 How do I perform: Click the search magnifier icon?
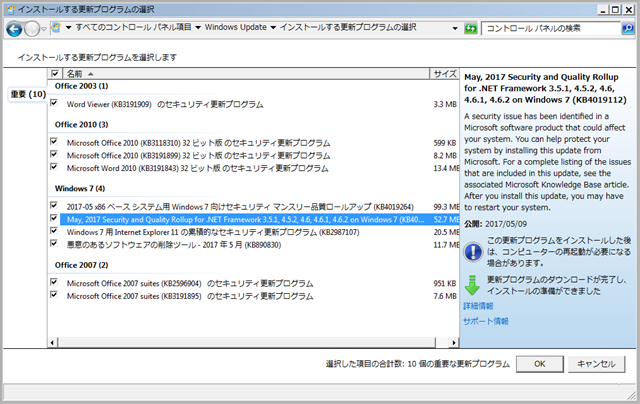pyautogui.click(x=628, y=28)
